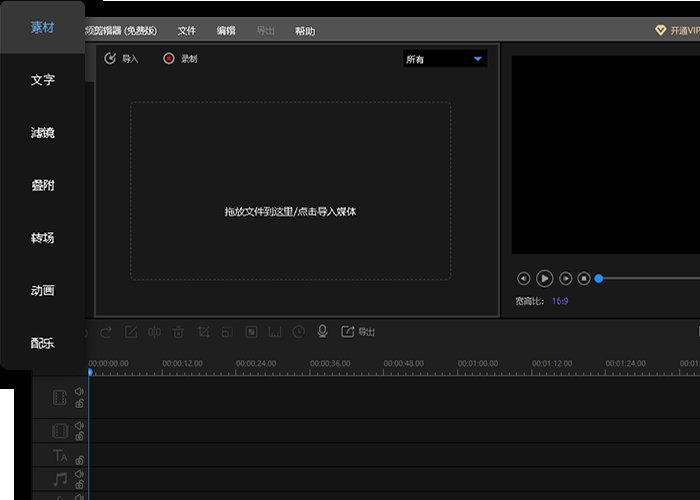Select the crop tool icon
This screenshot has width=700, height=500.
pos(203,331)
